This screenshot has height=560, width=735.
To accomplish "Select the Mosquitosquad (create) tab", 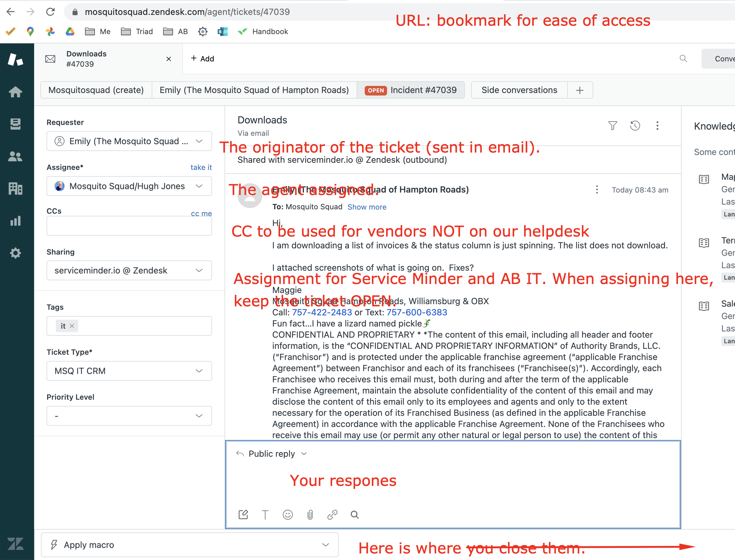I will click(96, 90).
